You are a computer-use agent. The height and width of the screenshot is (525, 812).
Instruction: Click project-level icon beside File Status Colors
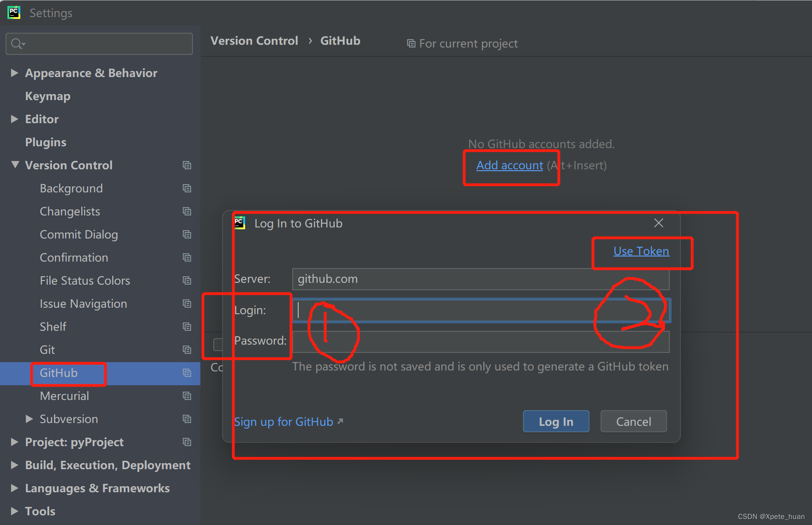(187, 280)
